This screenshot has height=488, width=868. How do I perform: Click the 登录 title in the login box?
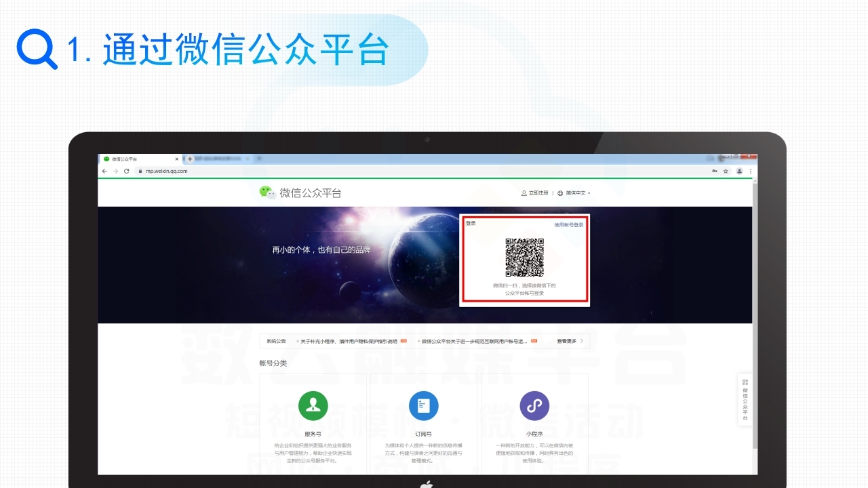[x=471, y=223]
